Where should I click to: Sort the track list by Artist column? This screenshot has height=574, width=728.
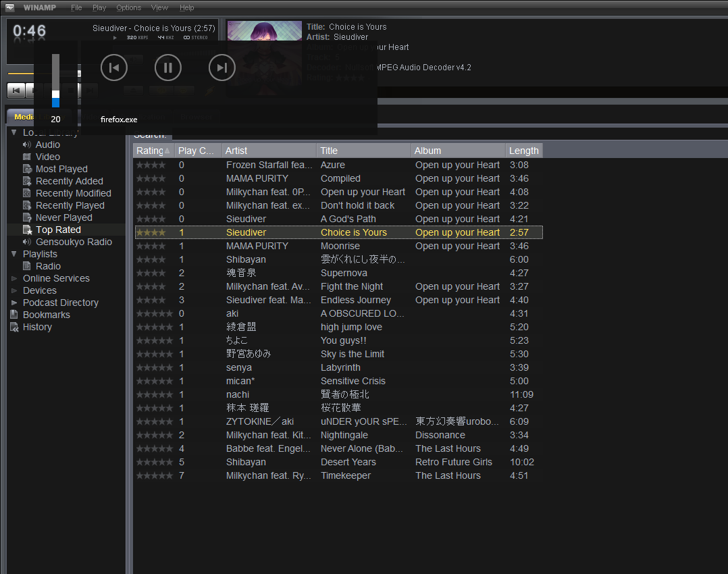tap(269, 151)
